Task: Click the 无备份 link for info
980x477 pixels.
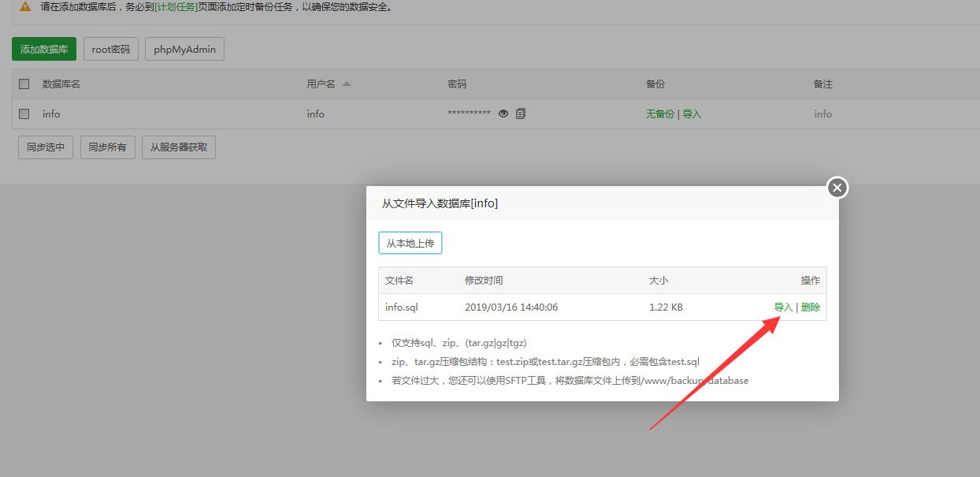Action: tap(659, 114)
